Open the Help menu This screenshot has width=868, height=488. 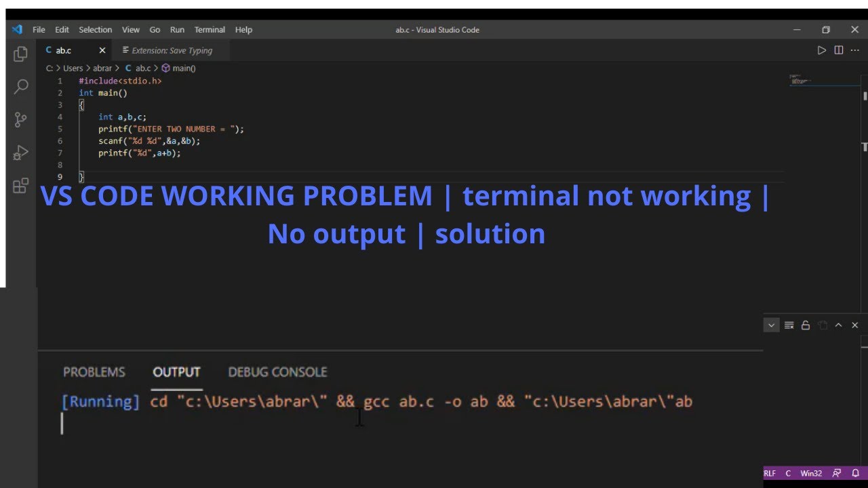tap(243, 30)
